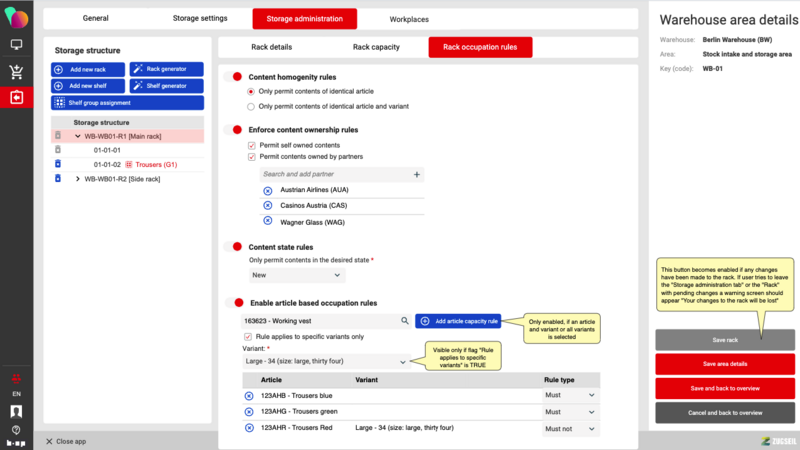Uncheck Permit contents owned by partners
The image size is (800, 450).
251,157
